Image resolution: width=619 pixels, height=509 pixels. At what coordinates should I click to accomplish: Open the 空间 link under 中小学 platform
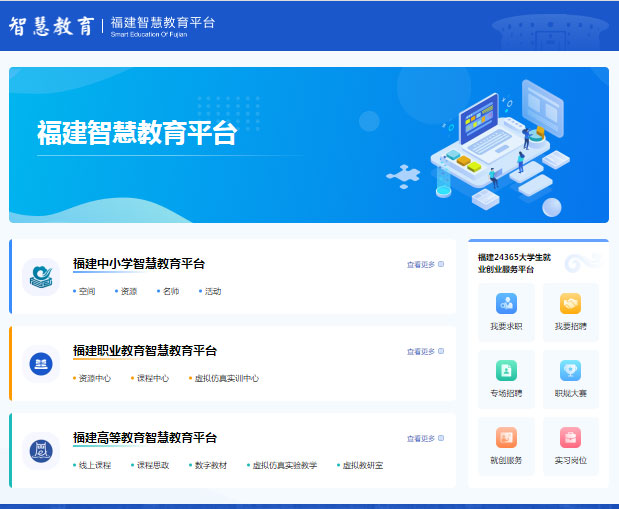click(86, 292)
